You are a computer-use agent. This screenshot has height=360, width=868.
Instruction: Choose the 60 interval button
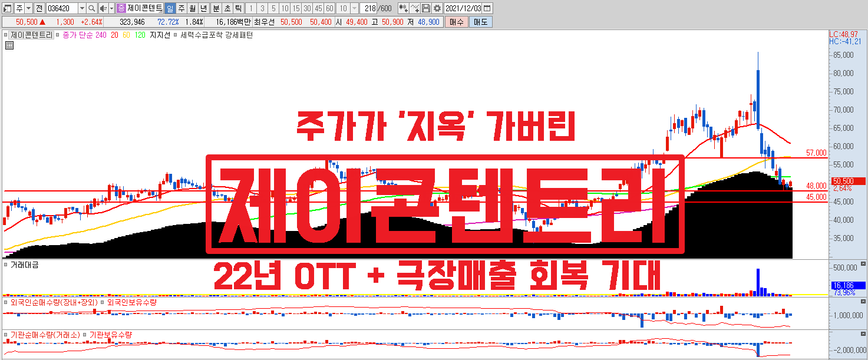(329, 8)
